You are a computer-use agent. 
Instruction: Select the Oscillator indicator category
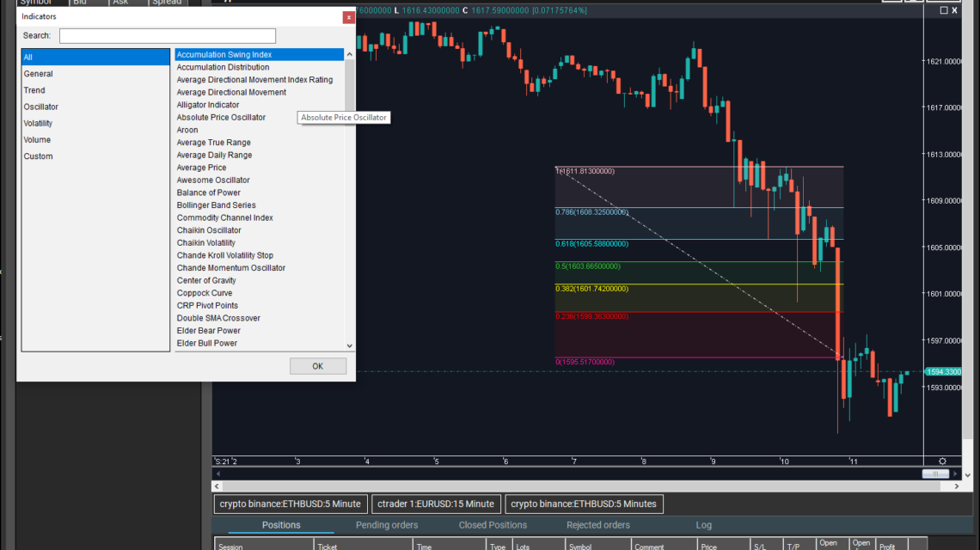(x=41, y=107)
